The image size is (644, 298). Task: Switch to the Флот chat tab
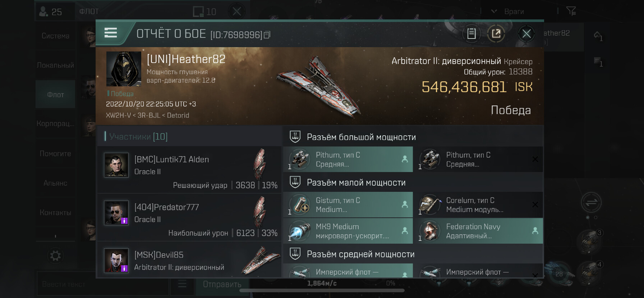(x=55, y=95)
